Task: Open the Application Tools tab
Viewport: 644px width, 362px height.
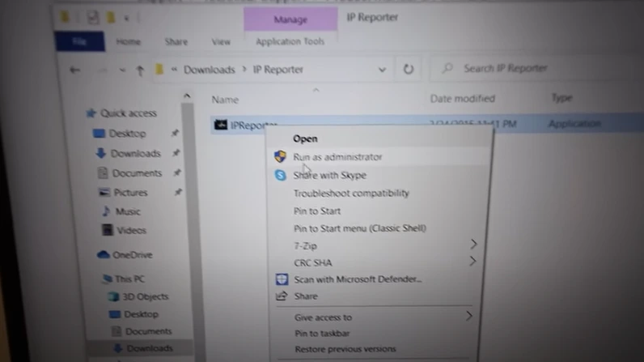Action: [x=290, y=41]
